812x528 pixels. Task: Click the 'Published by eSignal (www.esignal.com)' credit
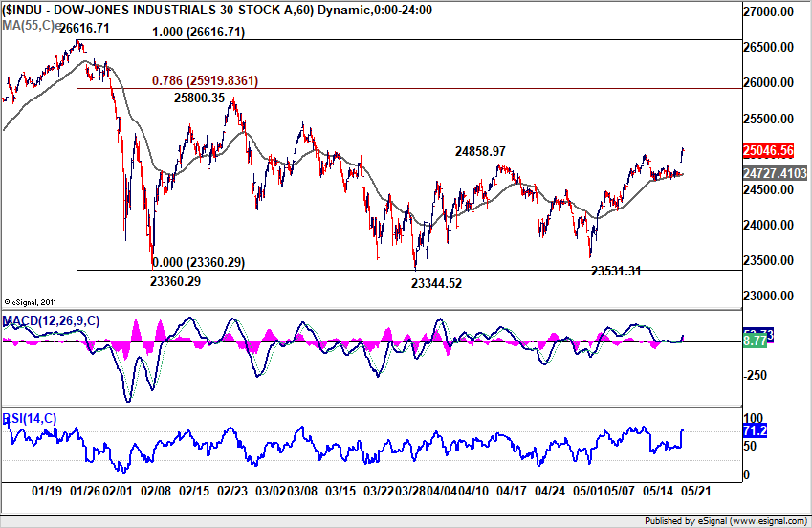coord(726,520)
